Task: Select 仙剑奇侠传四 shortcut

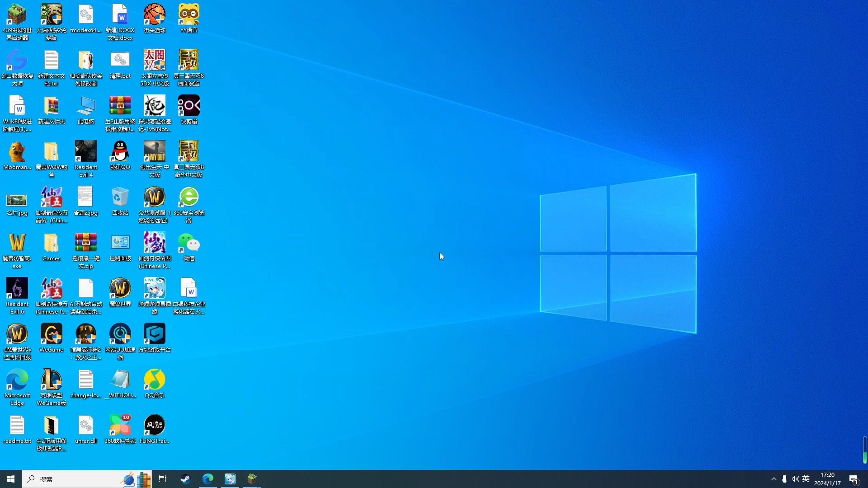Action: click(x=155, y=250)
